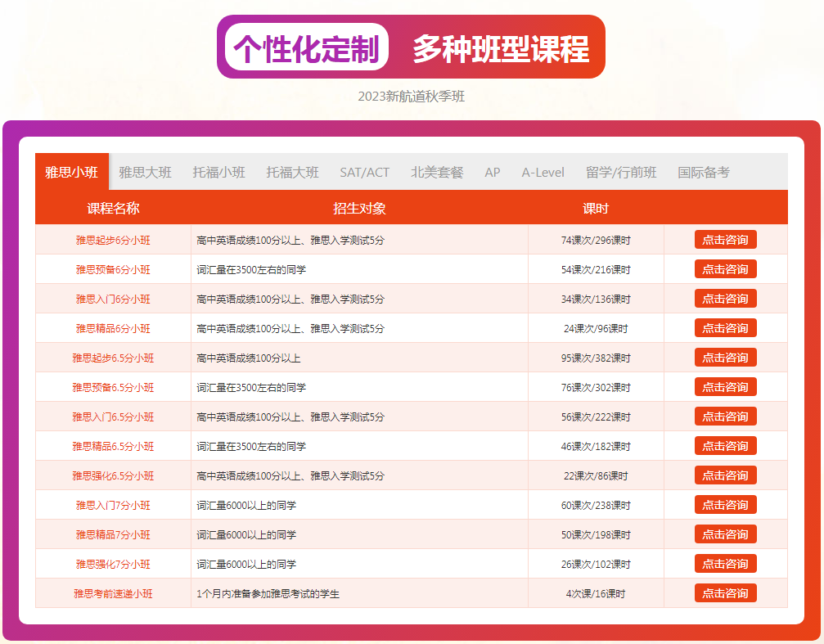Open course link 雅思预备6分小班
Viewport: 824px width, 644px height.
[113, 270]
